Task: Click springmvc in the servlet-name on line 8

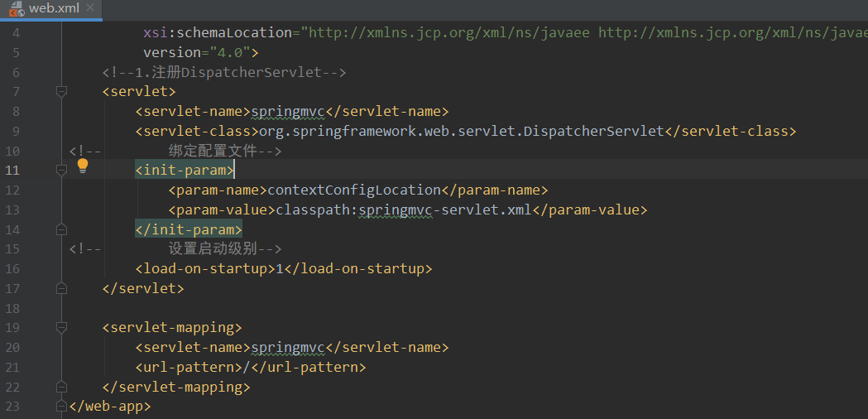Action: pos(288,112)
